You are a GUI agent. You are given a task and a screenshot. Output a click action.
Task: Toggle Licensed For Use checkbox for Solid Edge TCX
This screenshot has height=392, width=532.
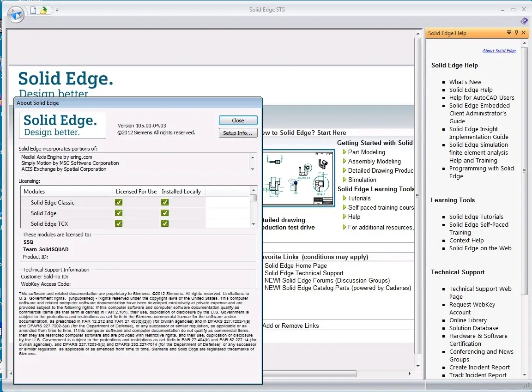click(x=119, y=223)
